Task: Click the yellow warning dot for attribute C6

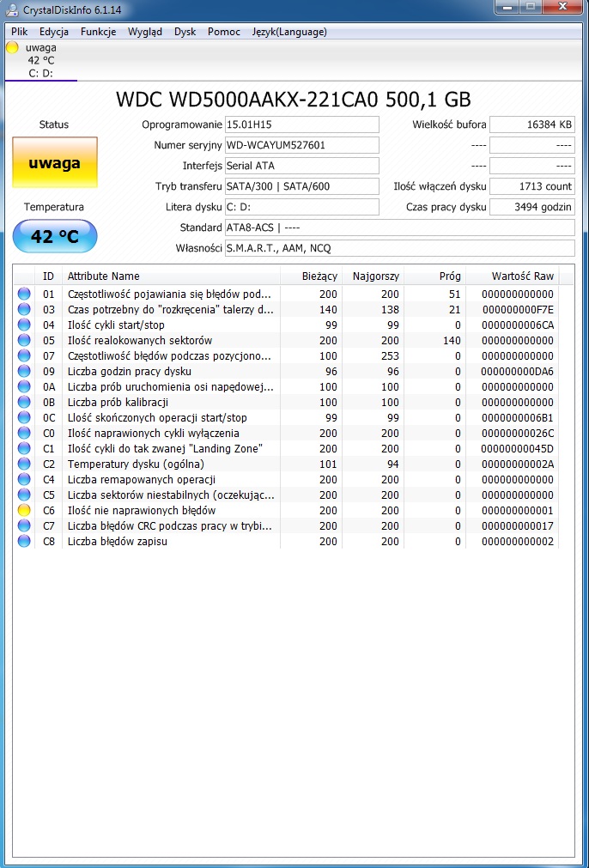Action: 24,510
